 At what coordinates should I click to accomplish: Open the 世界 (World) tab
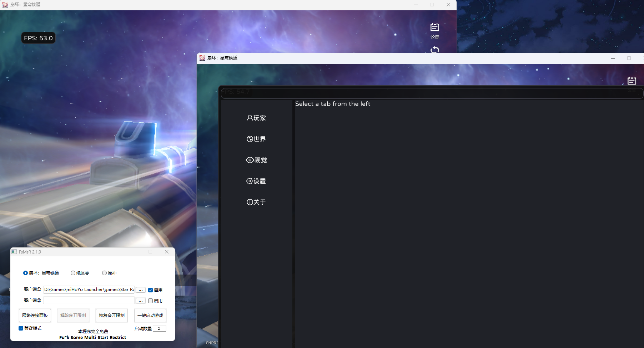(x=256, y=139)
